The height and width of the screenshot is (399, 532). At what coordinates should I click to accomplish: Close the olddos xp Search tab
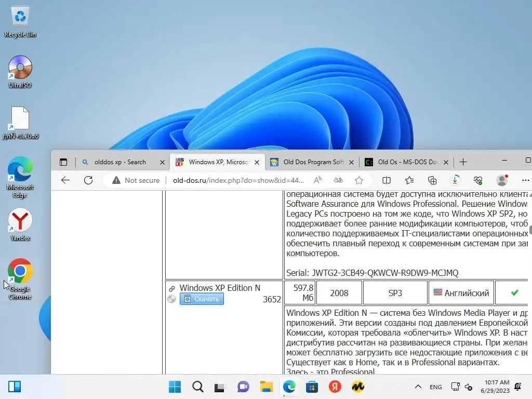point(162,163)
